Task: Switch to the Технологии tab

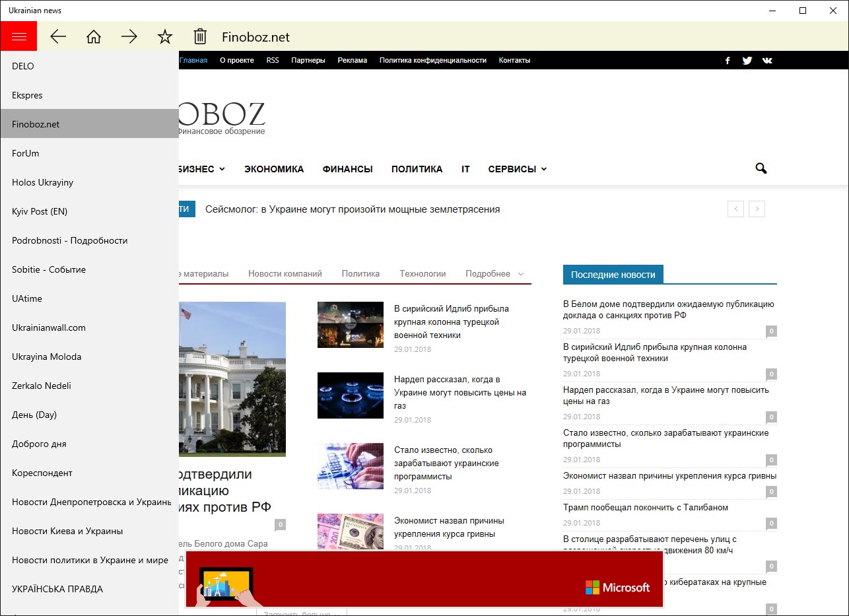Action: pyautogui.click(x=423, y=273)
